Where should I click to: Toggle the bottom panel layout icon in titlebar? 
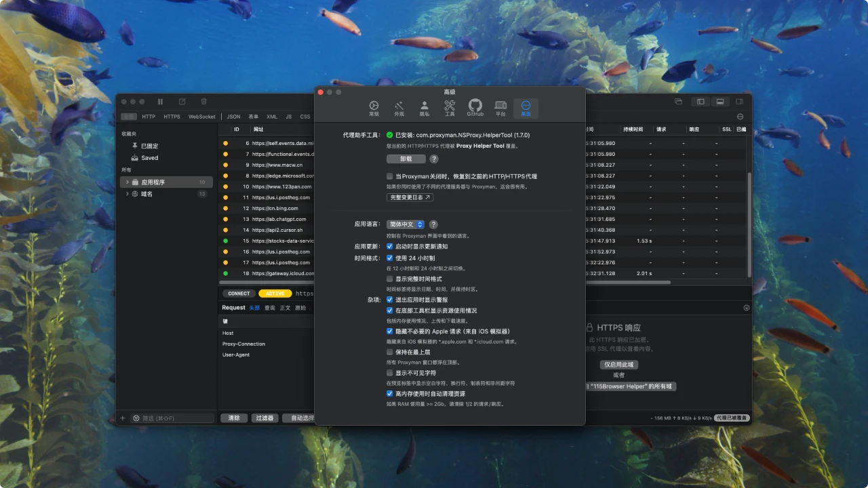click(719, 102)
